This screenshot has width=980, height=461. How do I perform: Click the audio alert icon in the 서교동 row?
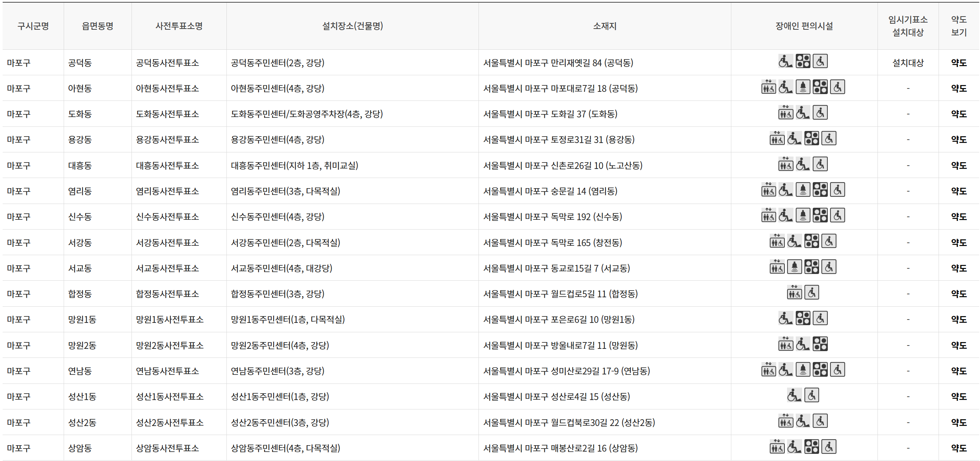795,268
